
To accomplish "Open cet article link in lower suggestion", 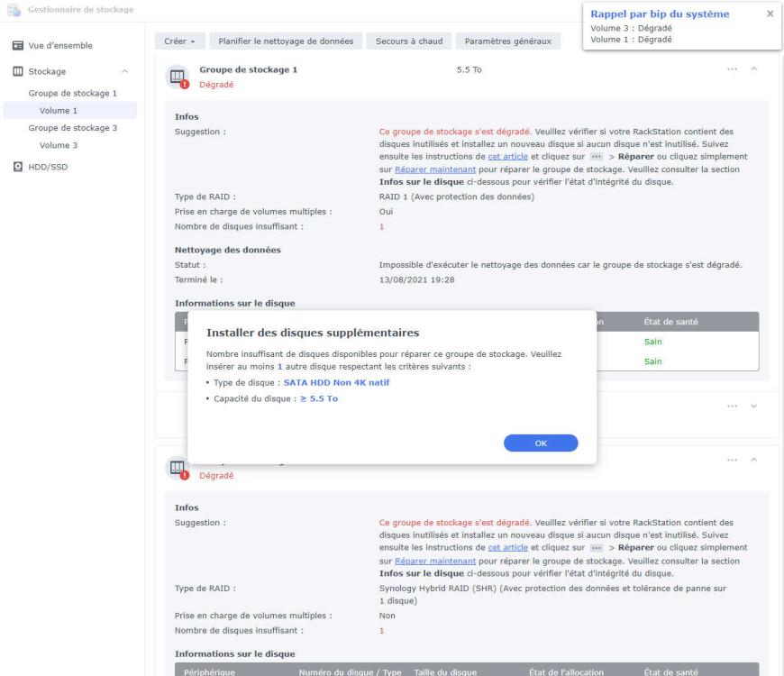I will [507, 547].
